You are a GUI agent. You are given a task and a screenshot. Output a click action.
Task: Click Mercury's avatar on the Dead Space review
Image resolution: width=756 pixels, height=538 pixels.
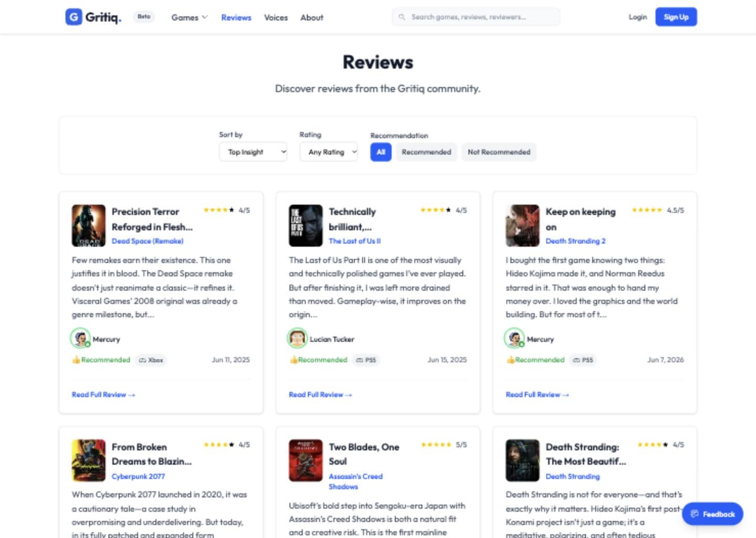pyautogui.click(x=80, y=338)
